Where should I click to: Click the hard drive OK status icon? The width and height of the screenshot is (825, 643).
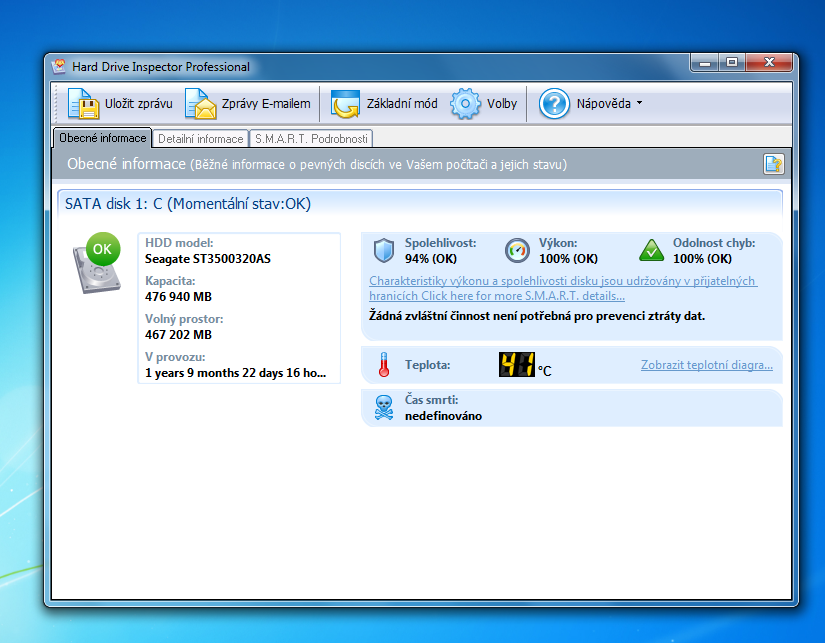pyautogui.click(x=96, y=264)
